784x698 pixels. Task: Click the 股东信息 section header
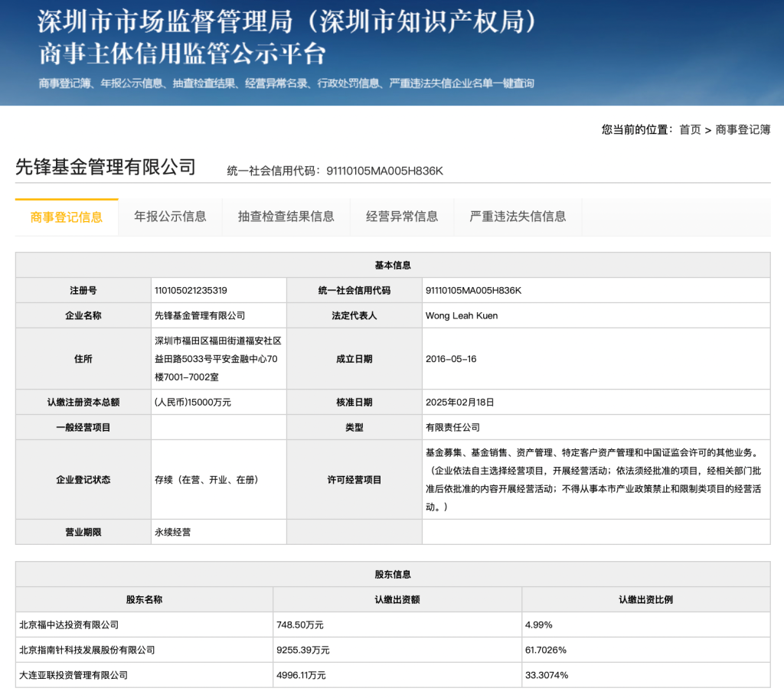393,574
